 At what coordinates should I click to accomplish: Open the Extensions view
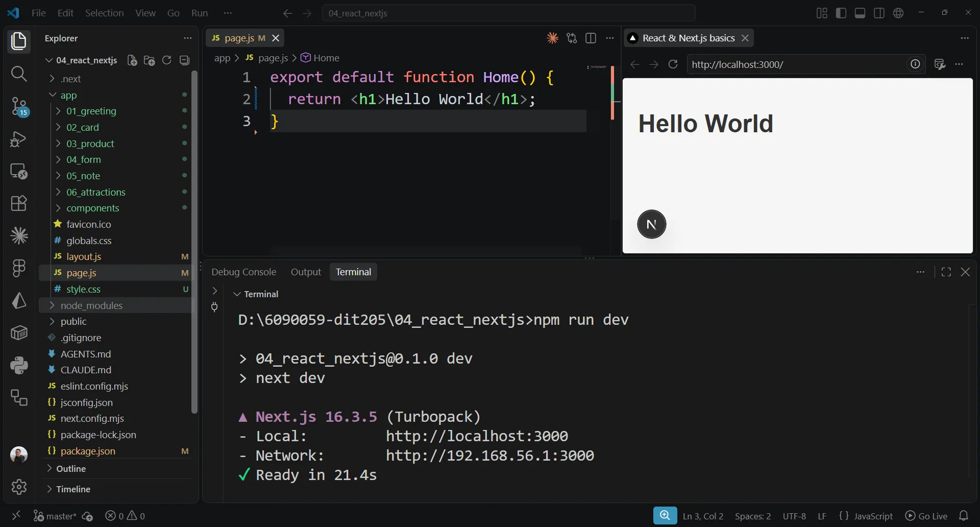point(19,203)
